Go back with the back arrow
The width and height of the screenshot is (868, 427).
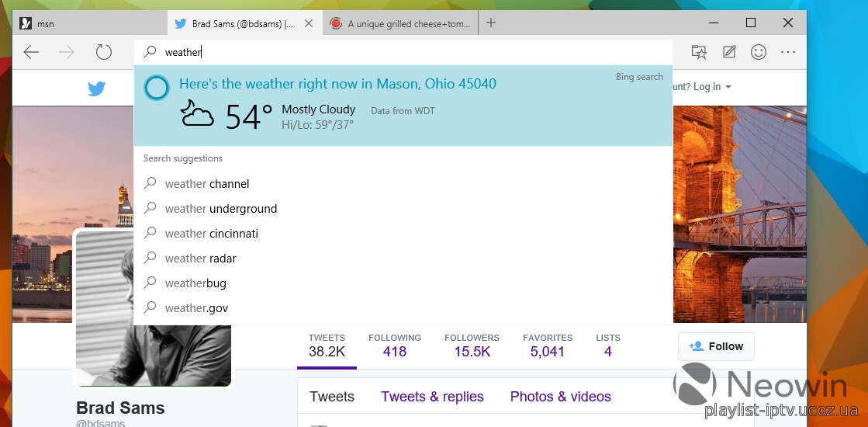[31, 53]
